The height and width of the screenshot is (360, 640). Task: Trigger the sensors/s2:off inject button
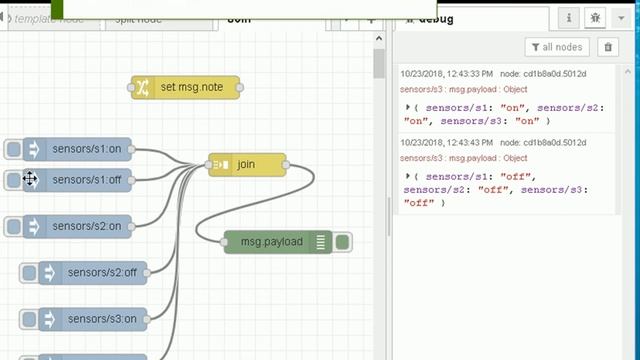click(29, 273)
